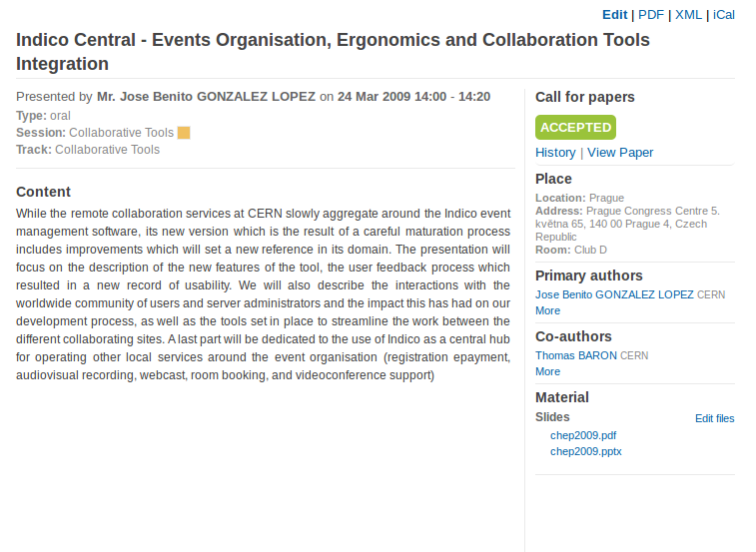Click presenter name Mr. Jose Benito GONZALEZ LOPEZ
Viewport: 756px width, 552px height.
206,97
